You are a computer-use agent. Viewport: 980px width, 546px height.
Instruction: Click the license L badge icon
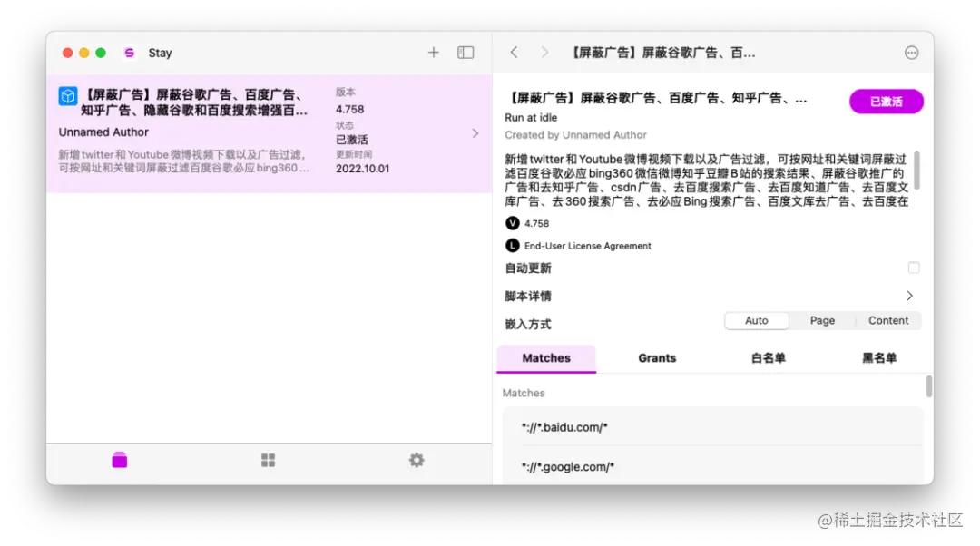pos(513,246)
